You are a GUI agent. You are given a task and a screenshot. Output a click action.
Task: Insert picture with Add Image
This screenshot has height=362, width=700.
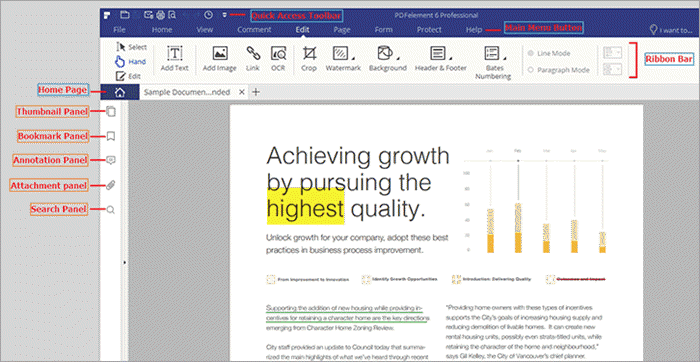pos(220,59)
